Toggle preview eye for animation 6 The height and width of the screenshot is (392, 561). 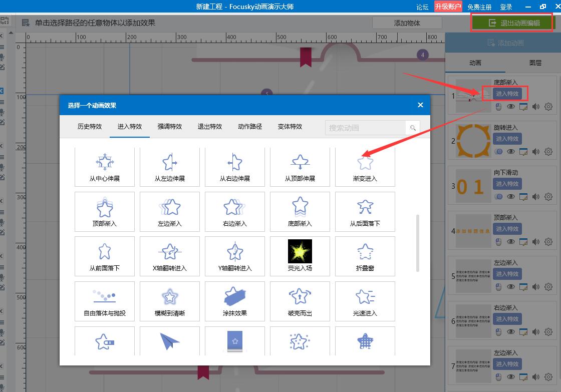tap(511, 332)
